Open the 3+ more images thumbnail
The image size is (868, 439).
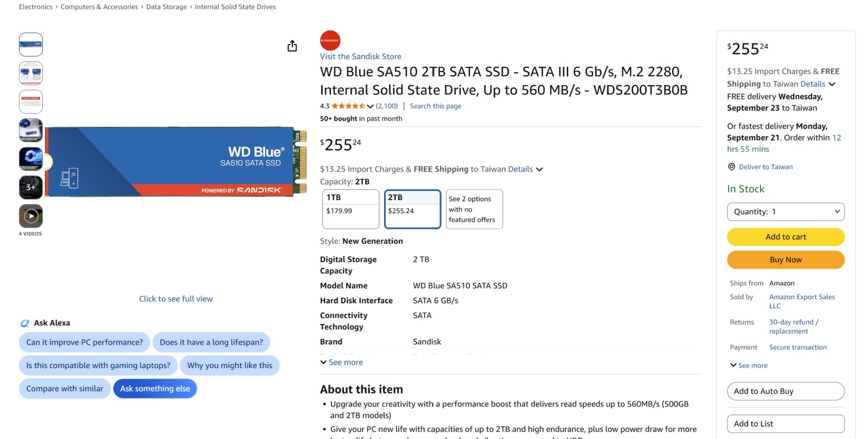(x=31, y=187)
